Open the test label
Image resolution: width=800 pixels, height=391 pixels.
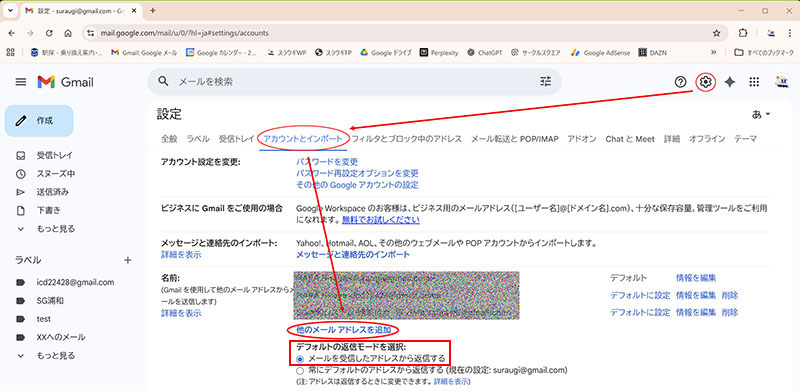click(44, 319)
